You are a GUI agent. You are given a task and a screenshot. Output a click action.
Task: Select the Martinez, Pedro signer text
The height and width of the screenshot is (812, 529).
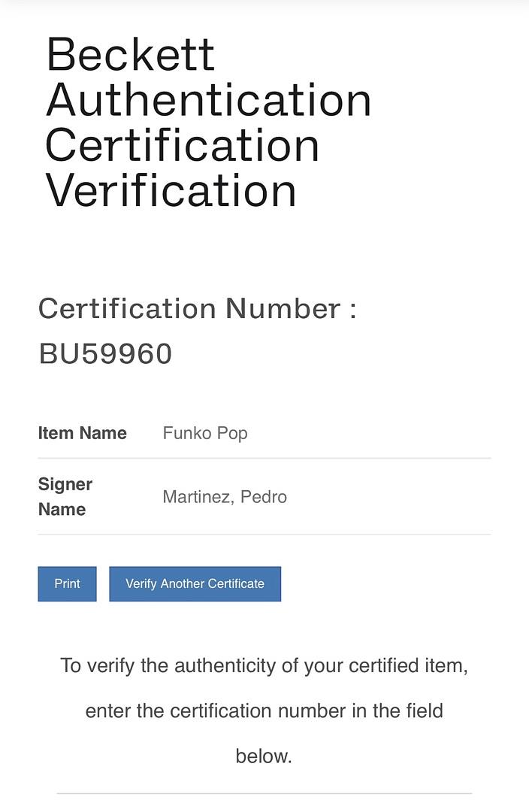(x=223, y=497)
